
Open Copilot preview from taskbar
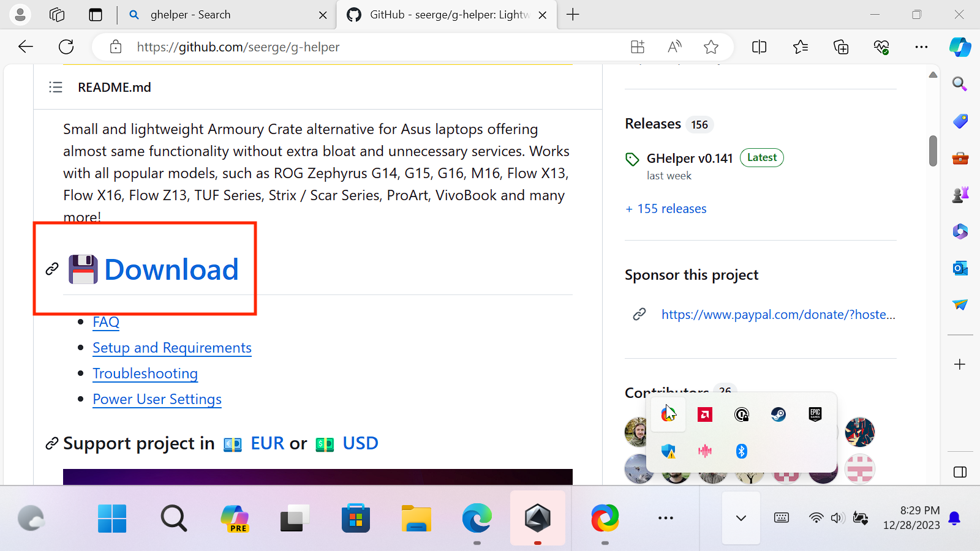[x=235, y=519]
